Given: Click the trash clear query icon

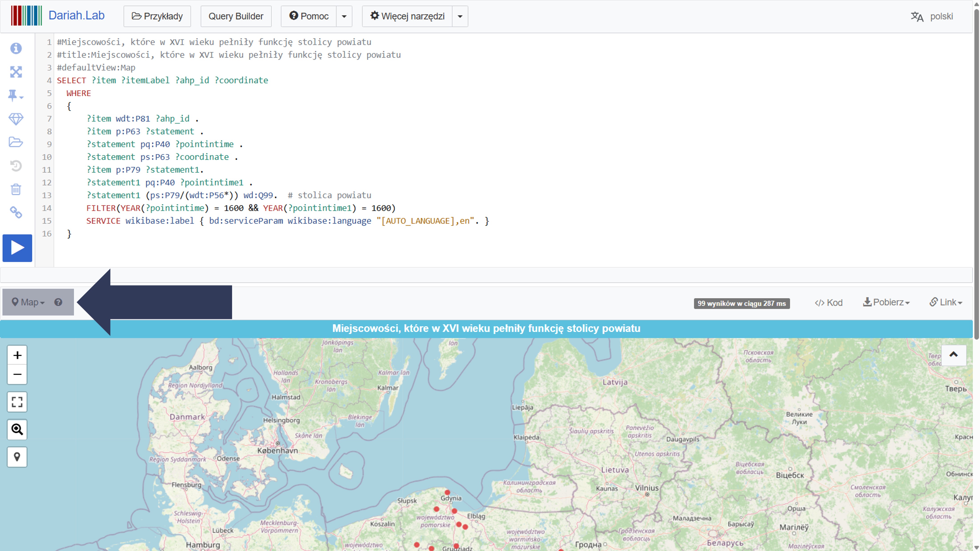Looking at the screenshot, I should [x=16, y=189].
